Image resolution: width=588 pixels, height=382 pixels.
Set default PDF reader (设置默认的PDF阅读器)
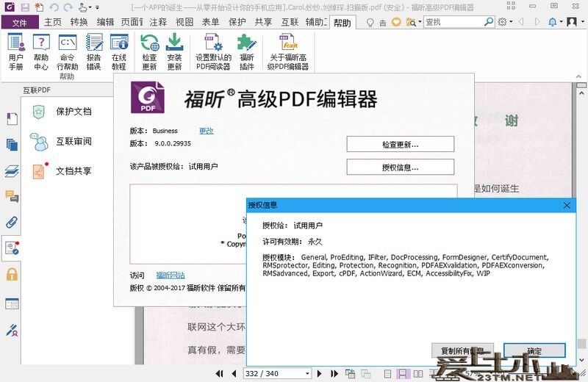pos(213,51)
